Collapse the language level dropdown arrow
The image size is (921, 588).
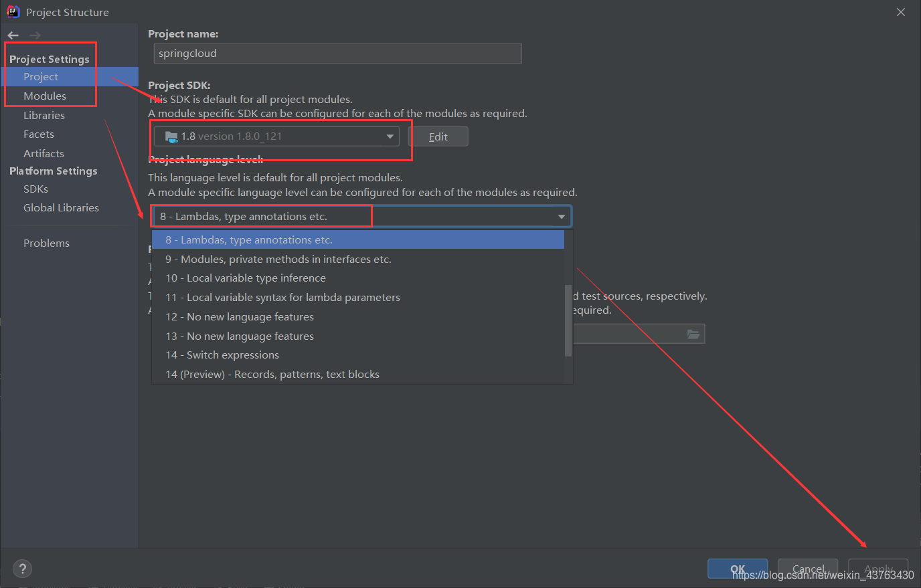(562, 217)
